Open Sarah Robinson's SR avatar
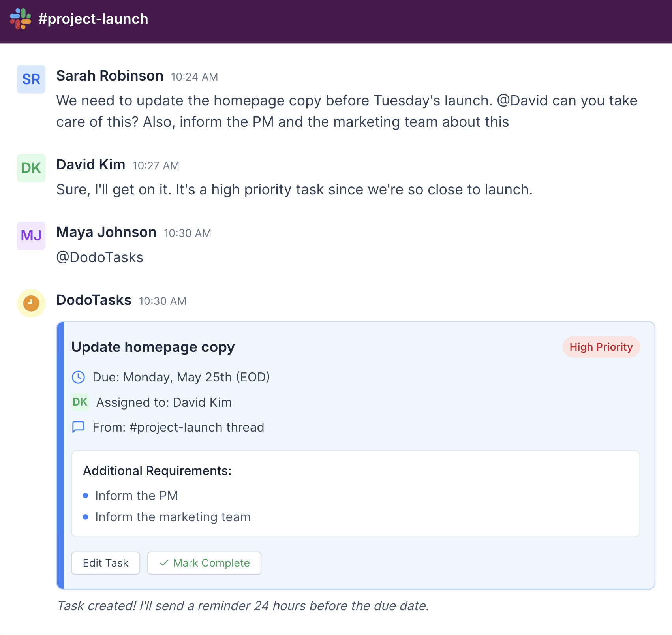Viewport: 672px width, 635px height. [31, 79]
